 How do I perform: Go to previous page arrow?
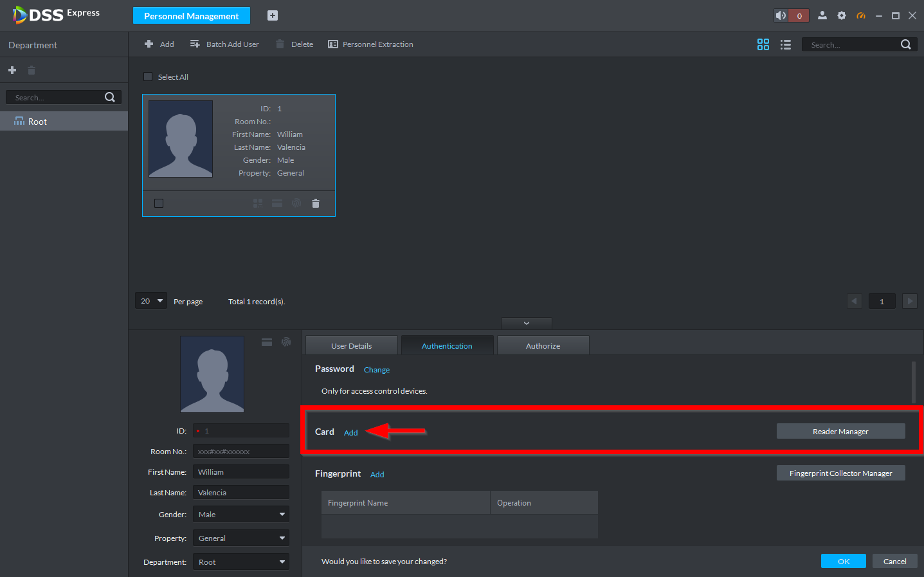855,301
